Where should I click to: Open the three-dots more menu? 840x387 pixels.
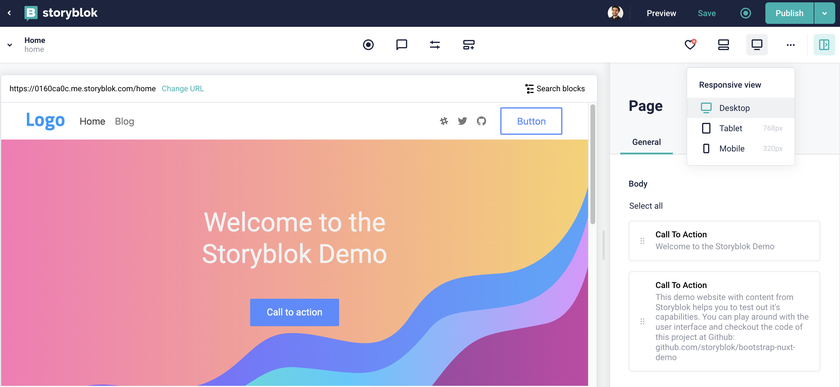point(791,45)
